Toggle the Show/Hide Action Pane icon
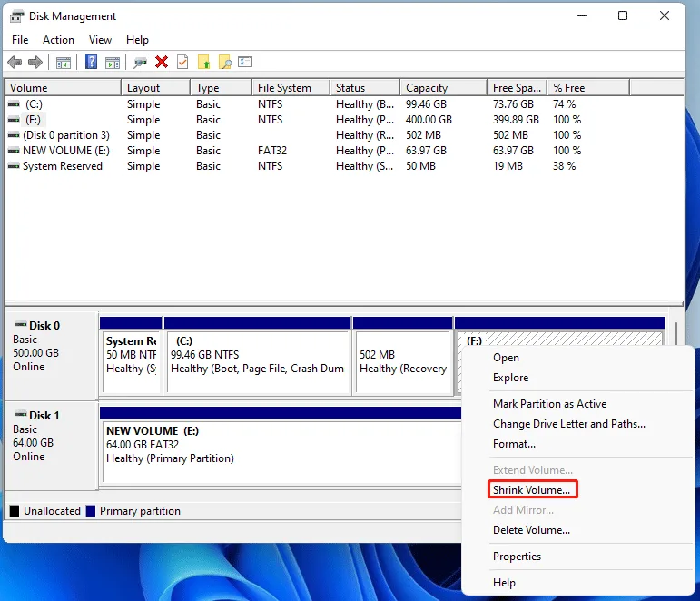This screenshot has height=601, width=700. point(113,63)
